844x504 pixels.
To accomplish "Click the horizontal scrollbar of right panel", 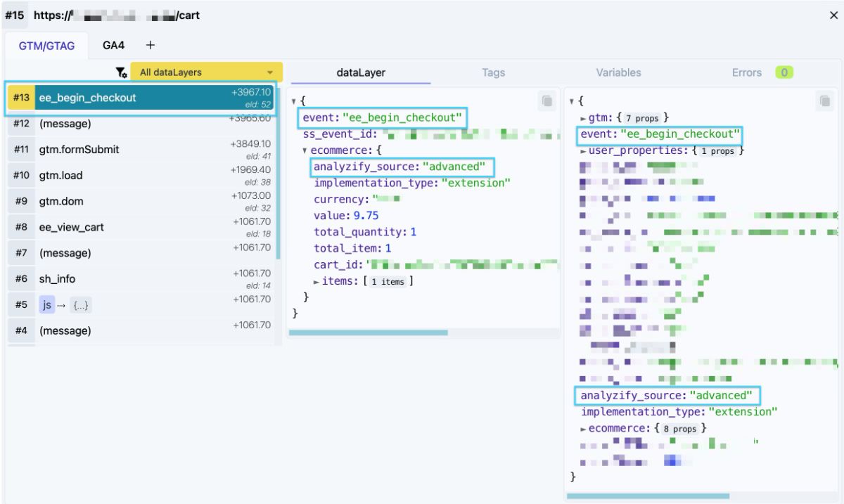I will pos(648,496).
